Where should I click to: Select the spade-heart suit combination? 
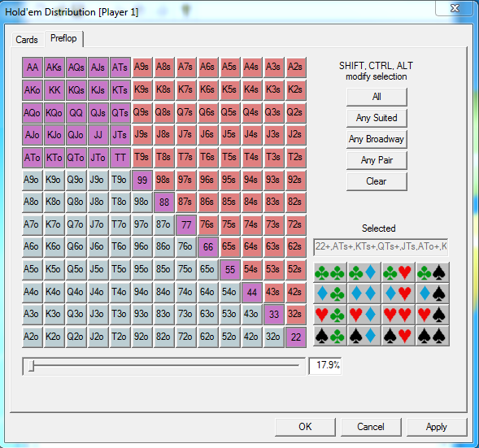398,336
